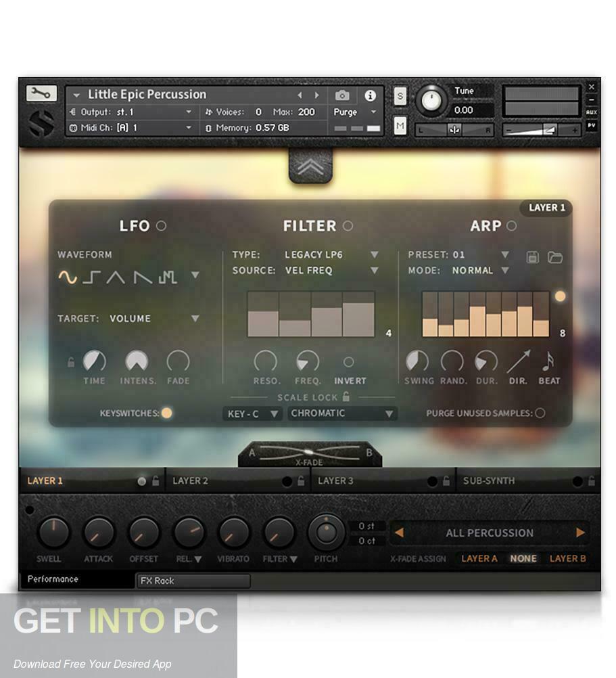
Task: Open the Key - C dropdown
Action: click(x=252, y=414)
